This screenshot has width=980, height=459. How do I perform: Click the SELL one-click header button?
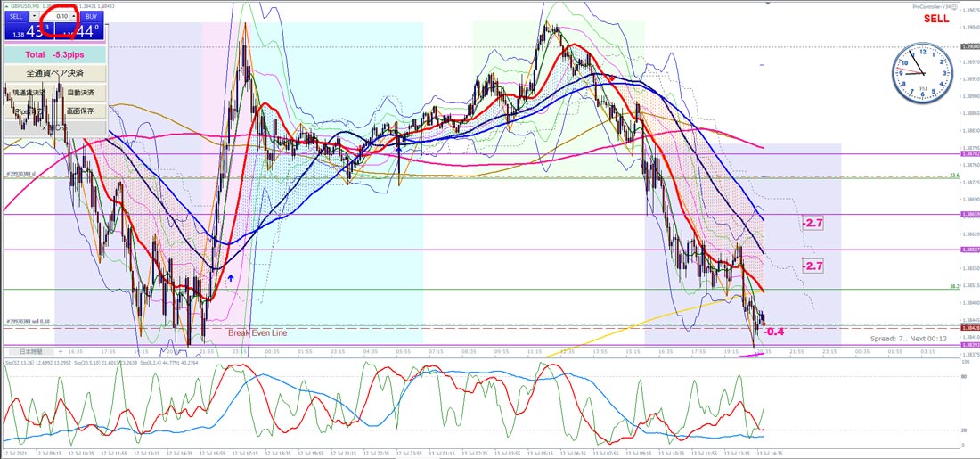(x=16, y=16)
